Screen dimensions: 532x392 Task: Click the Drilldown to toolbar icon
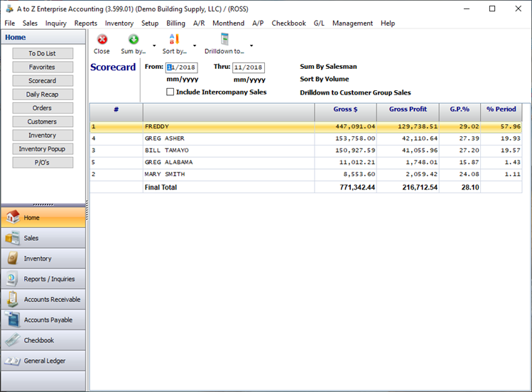224,40
